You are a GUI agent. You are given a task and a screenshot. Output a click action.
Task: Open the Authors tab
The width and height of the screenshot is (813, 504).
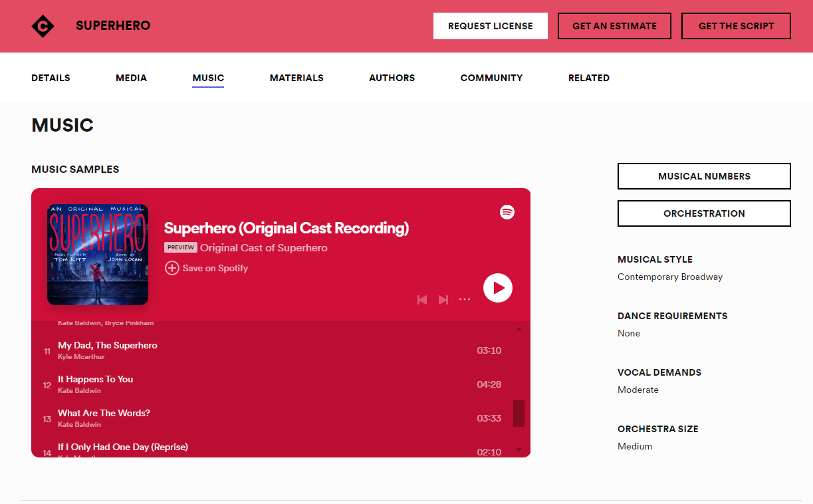(x=392, y=78)
